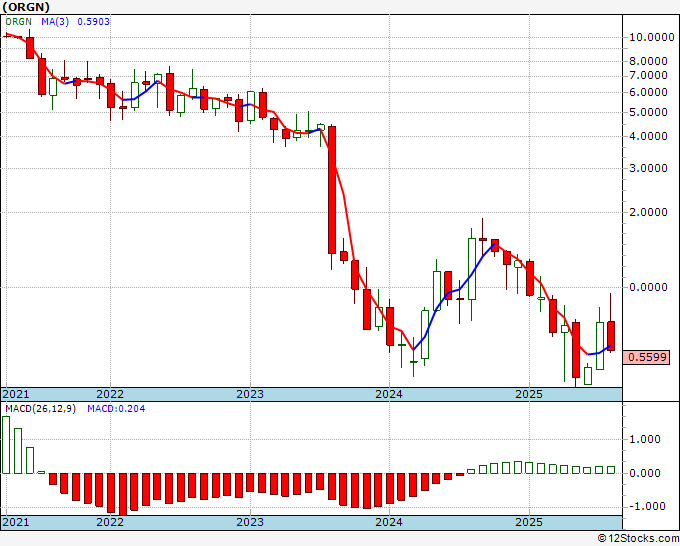Click the highlighted 0.5599 current price tag

coord(647,357)
